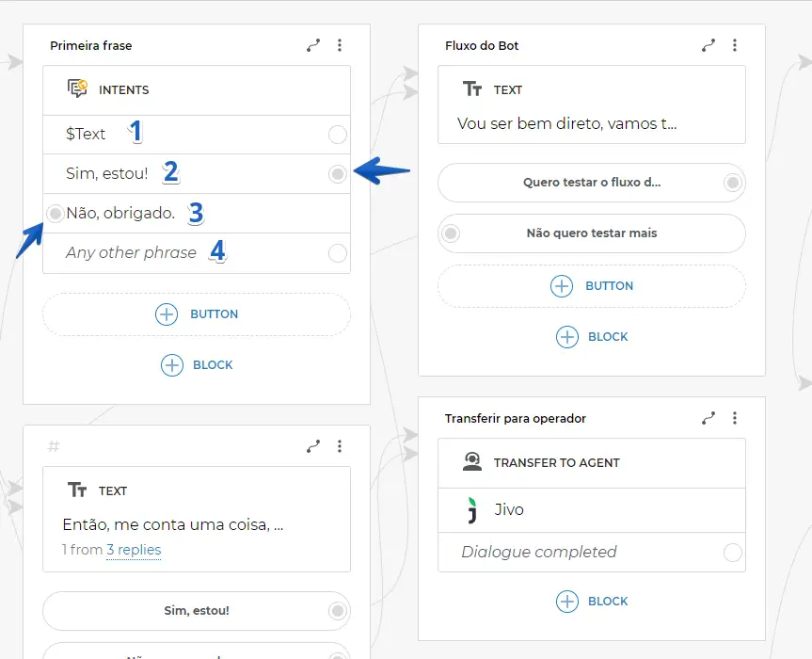Add a button in Primeira frase block
This screenshot has height=659, width=812.
[x=197, y=314]
